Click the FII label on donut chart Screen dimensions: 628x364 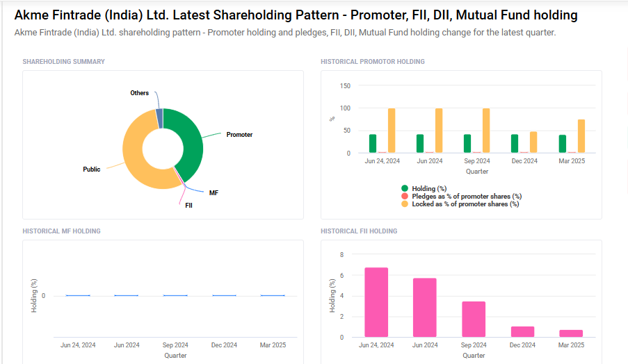coord(188,205)
